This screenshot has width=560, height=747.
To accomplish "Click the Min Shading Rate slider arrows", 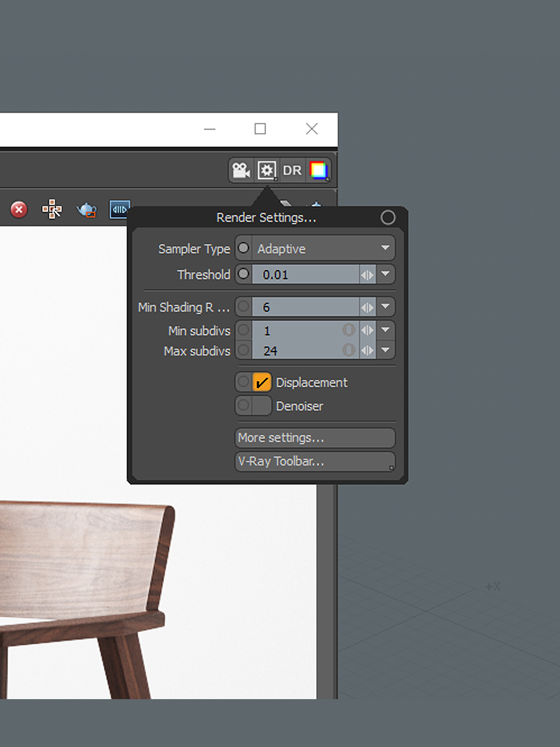I will click(367, 306).
